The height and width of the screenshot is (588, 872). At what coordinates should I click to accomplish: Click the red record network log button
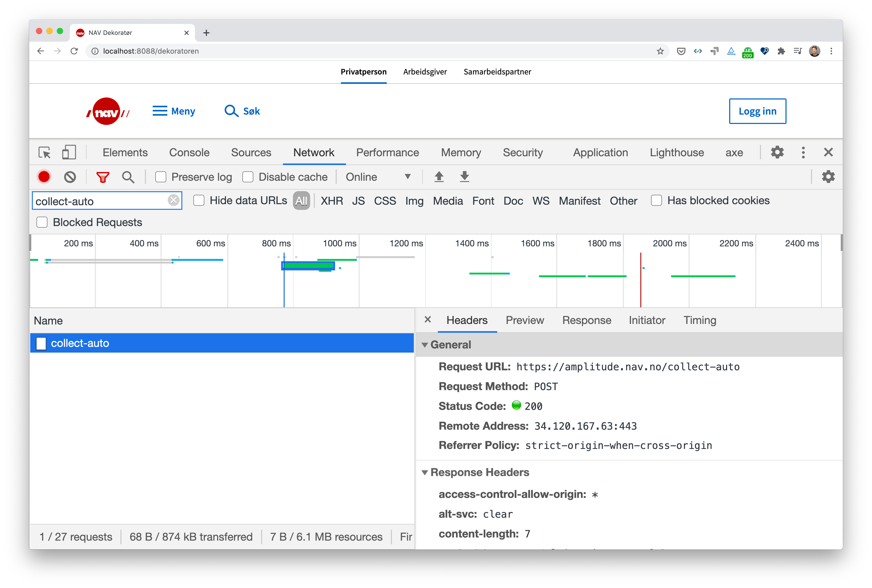pos(44,177)
